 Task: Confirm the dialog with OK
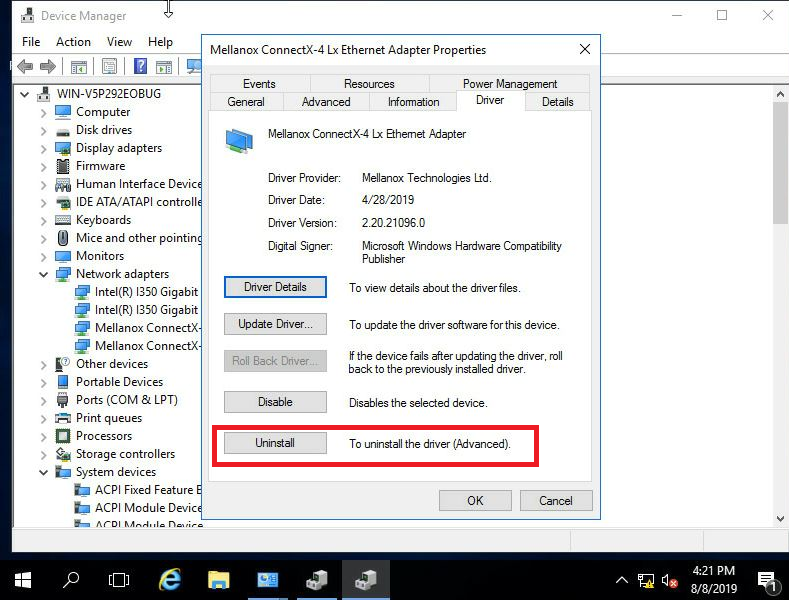(x=475, y=500)
